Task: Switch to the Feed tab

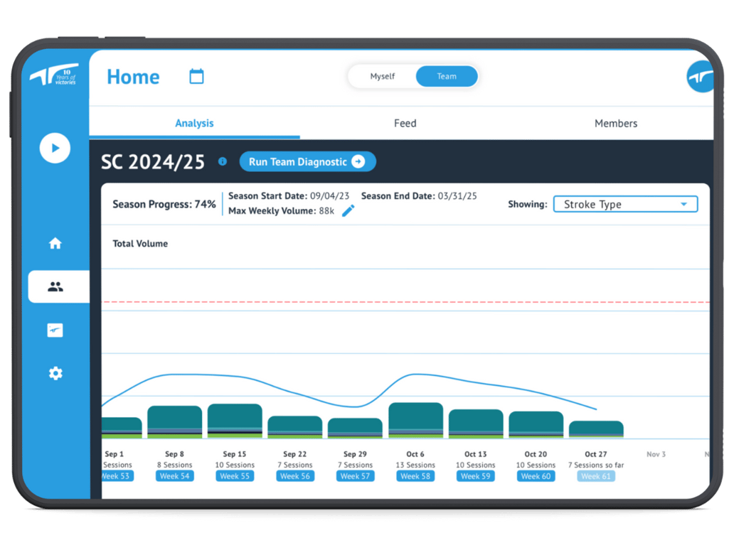Action: click(x=405, y=123)
